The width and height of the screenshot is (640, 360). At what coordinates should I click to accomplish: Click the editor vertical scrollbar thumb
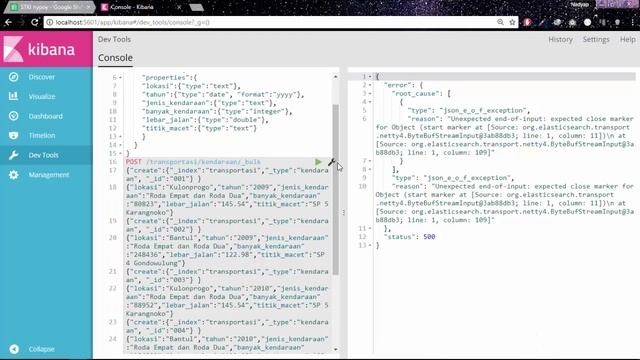pyautogui.click(x=336, y=189)
